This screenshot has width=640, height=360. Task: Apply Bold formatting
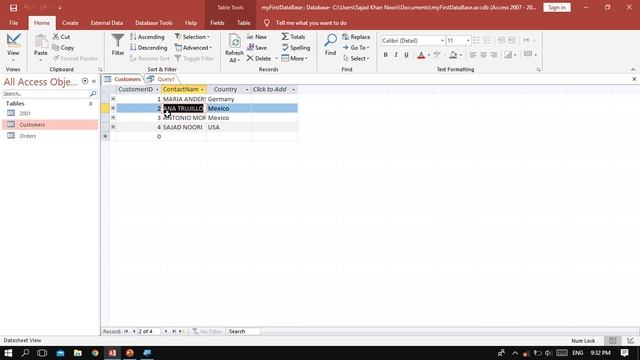click(x=385, y=55)
